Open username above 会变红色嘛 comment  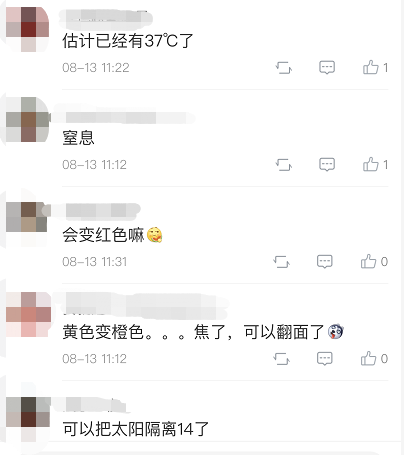tap(102, 211)
